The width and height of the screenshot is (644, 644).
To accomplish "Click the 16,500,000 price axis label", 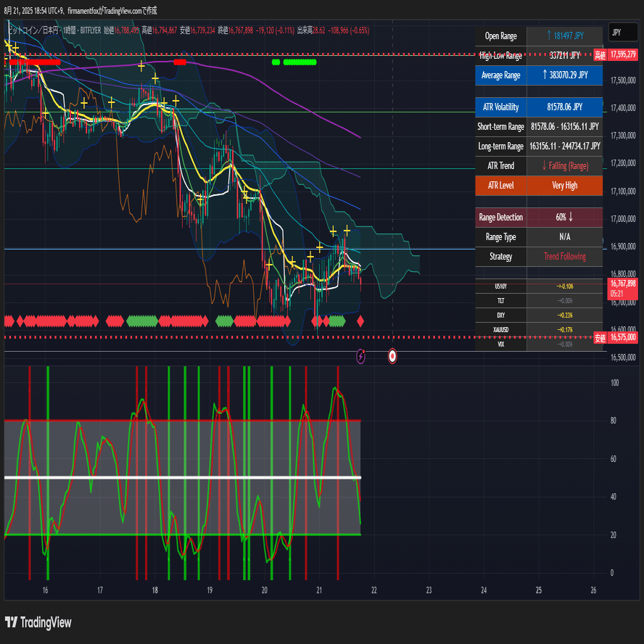I will 623,358.
